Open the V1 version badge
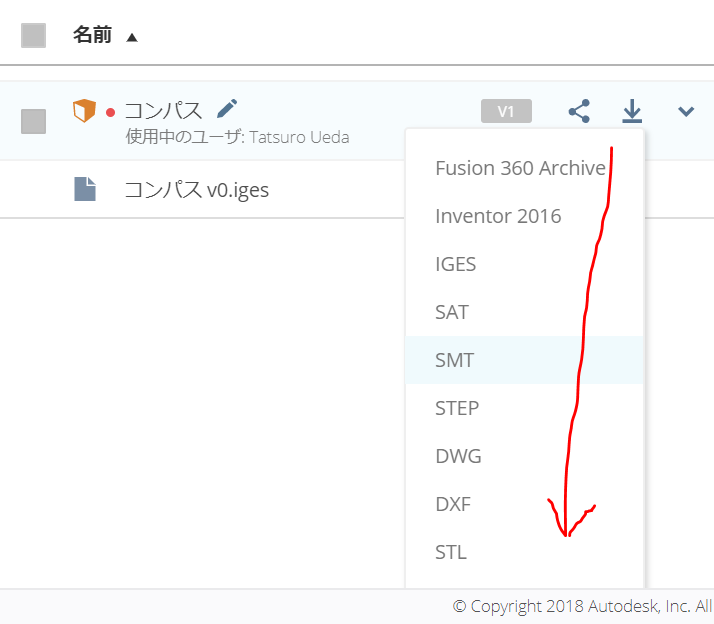 coord(506,111)
